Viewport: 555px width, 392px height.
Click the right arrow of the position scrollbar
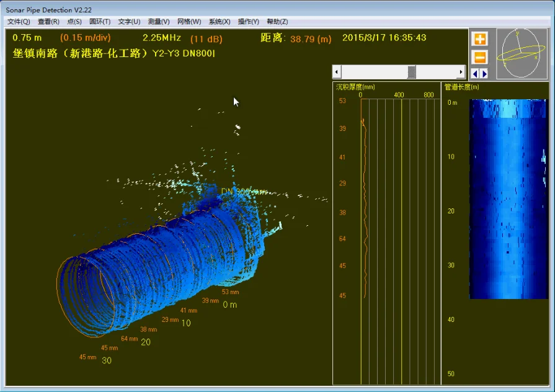[x=462, y=71]
